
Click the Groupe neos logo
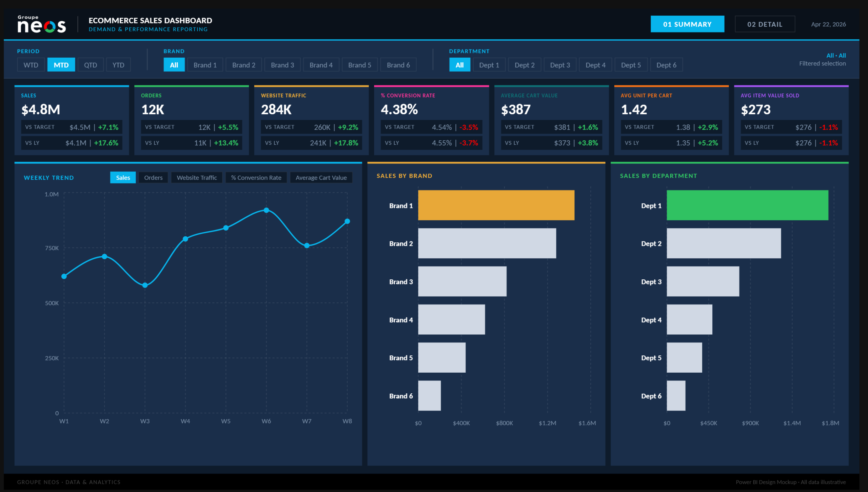coord(42,24)
